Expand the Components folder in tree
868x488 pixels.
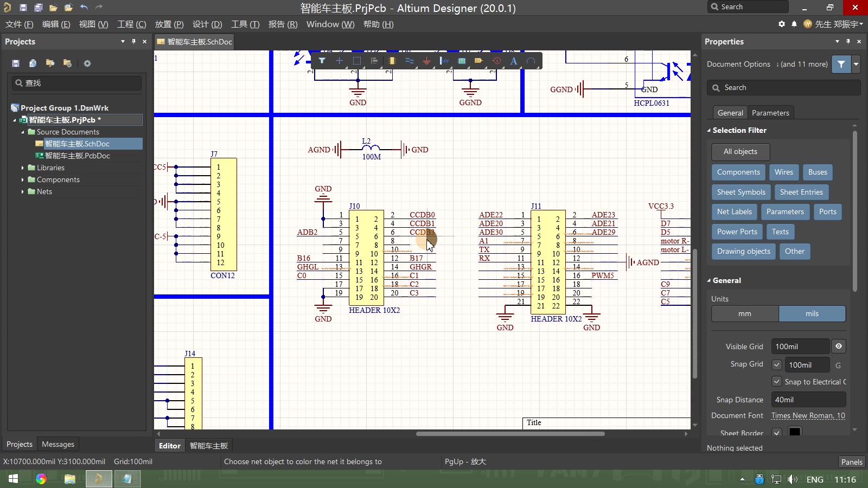(23, 180)
